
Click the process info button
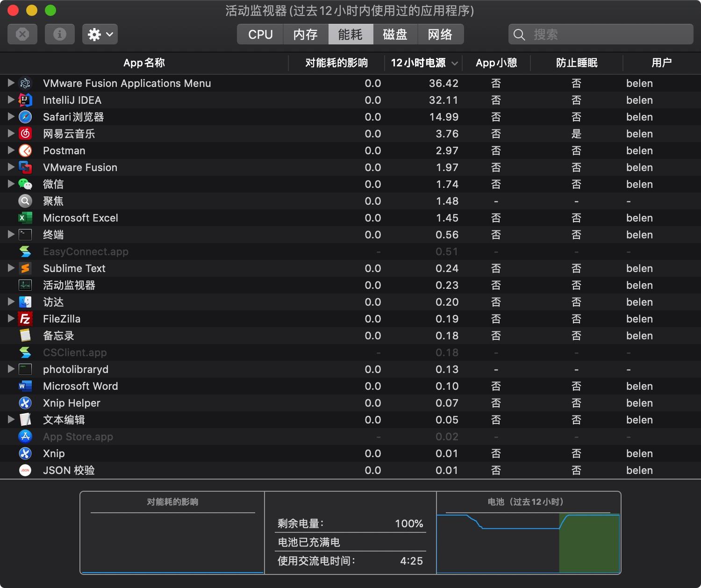60,34
